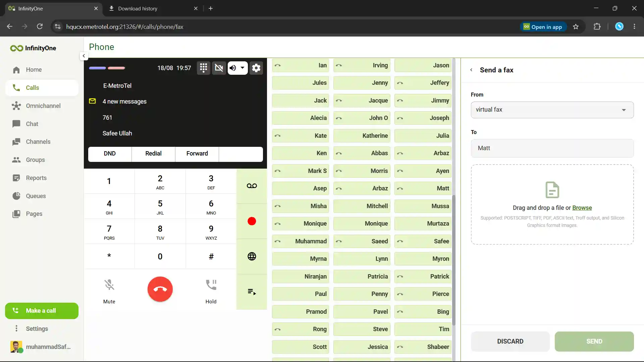Select contact Safe speed dial
The image size is (644, 362).
coord(423,241)
